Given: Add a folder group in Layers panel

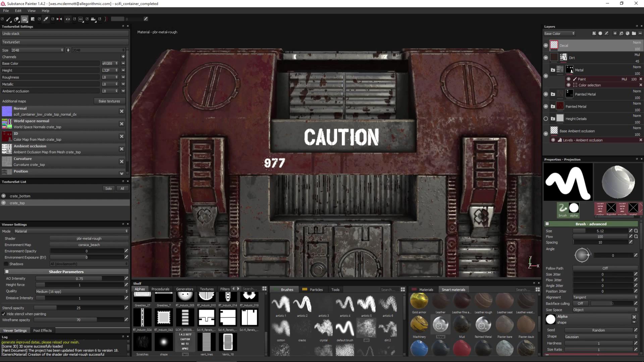Looking at the screenshot, I should click(634, 34).
